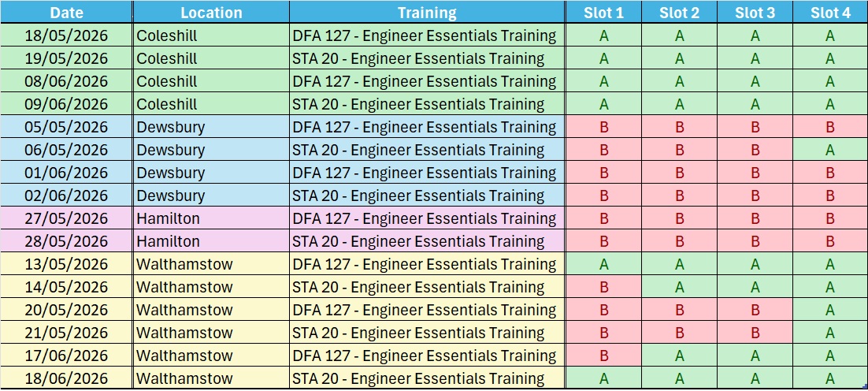Screen dimensions: 868x391
Task: Click the Slot 3 cell for 20/05/2026
Action: [x=755, y=310]
